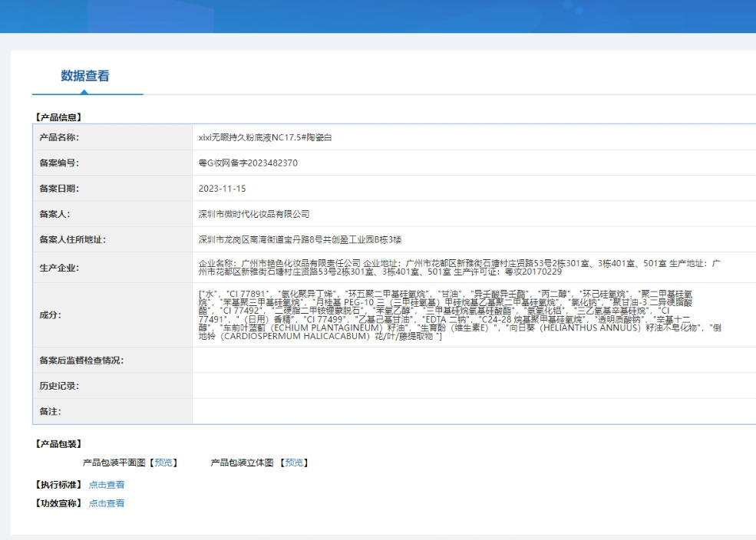Click the 备案人: row label
The width and height of the screenshot is (756, 540).
[54, 214]
